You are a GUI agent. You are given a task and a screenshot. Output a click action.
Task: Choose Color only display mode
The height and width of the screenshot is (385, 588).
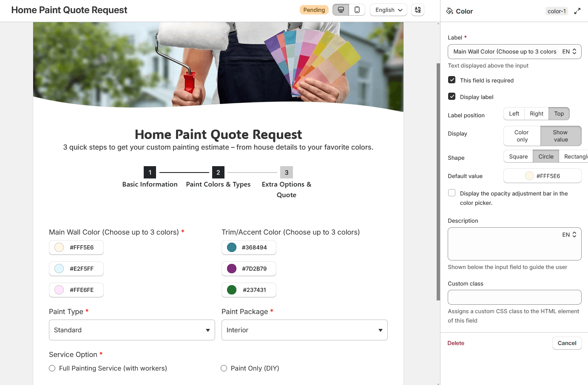522,136
